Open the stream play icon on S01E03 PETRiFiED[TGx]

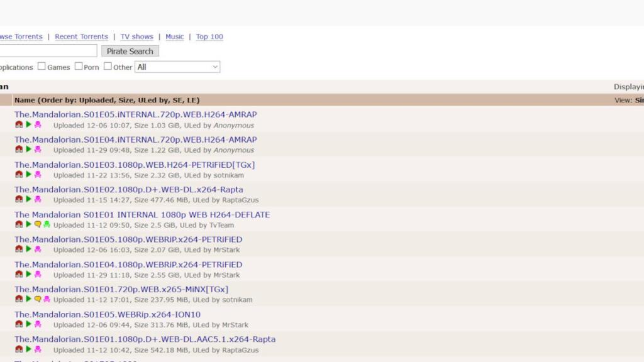coord(28,174)
